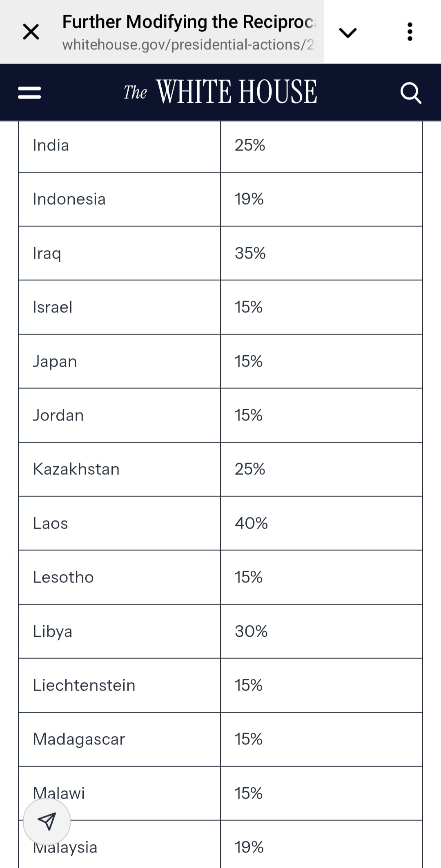
Task: Close the in-app browser tab
Action: click(31, 32)
